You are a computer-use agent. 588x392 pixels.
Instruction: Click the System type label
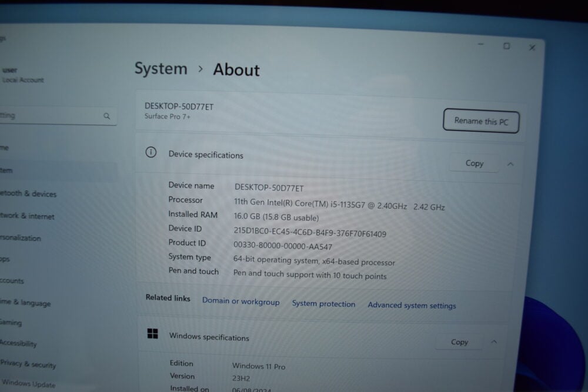[x=189, y=257]
